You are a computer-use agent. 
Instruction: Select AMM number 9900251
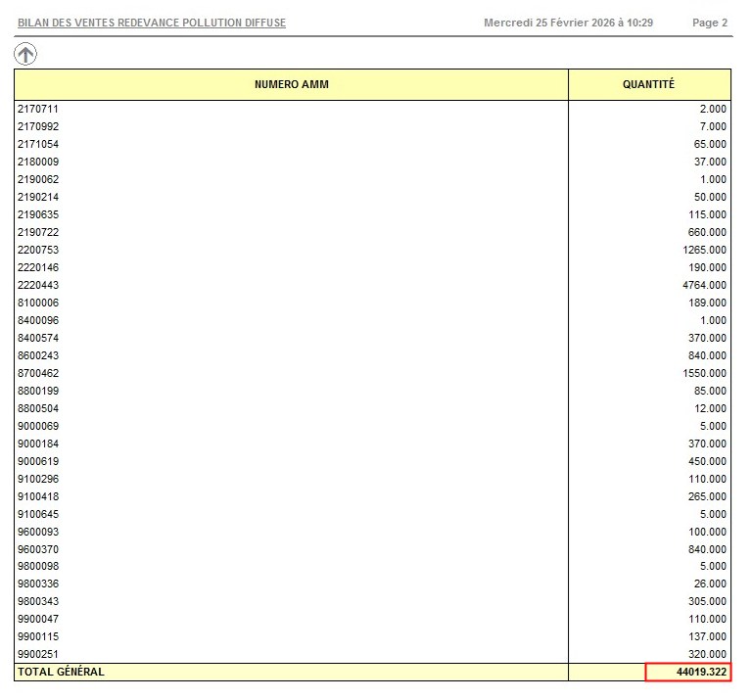(38, 654)
